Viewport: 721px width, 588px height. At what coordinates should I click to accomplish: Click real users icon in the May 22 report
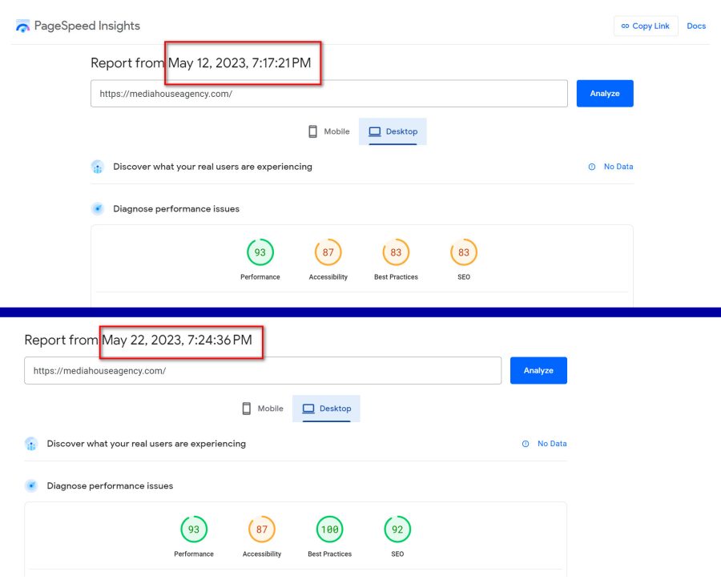(x=31, y=444)
